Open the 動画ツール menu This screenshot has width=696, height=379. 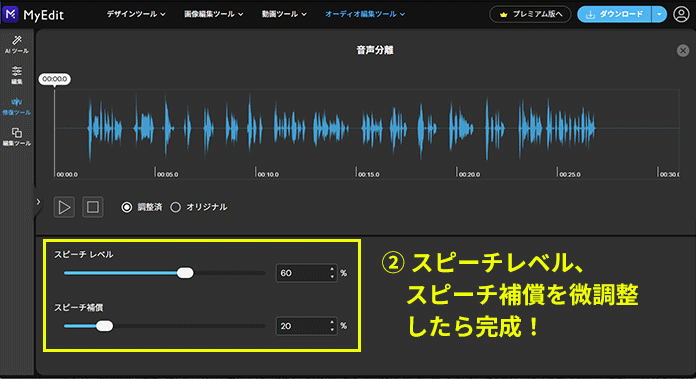click(284, 14)
